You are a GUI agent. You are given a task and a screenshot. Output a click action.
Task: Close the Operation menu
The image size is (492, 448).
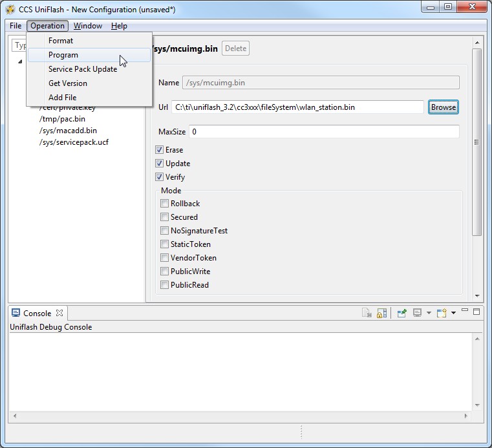pyautogui.click(x=47, y=26)
